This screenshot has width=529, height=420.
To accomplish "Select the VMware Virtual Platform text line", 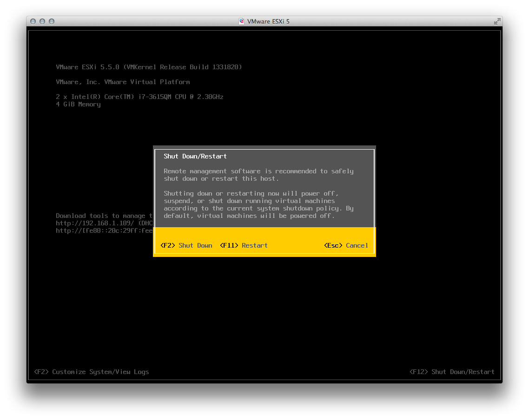I will coord(123,82).
